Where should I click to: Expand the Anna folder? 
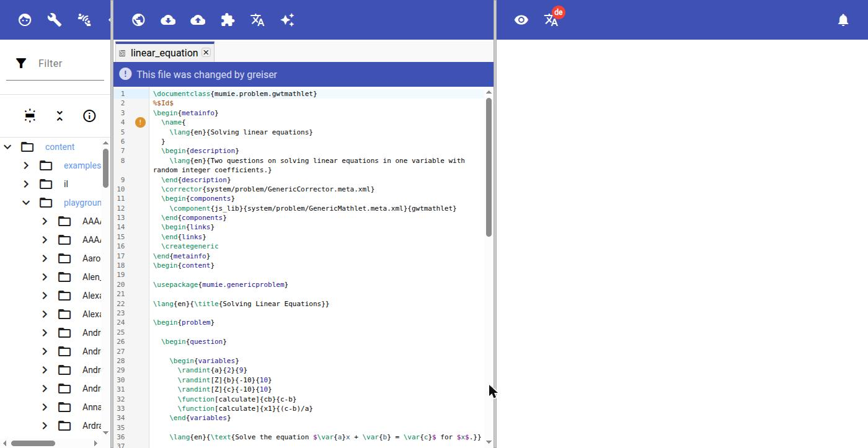point(45,407)
